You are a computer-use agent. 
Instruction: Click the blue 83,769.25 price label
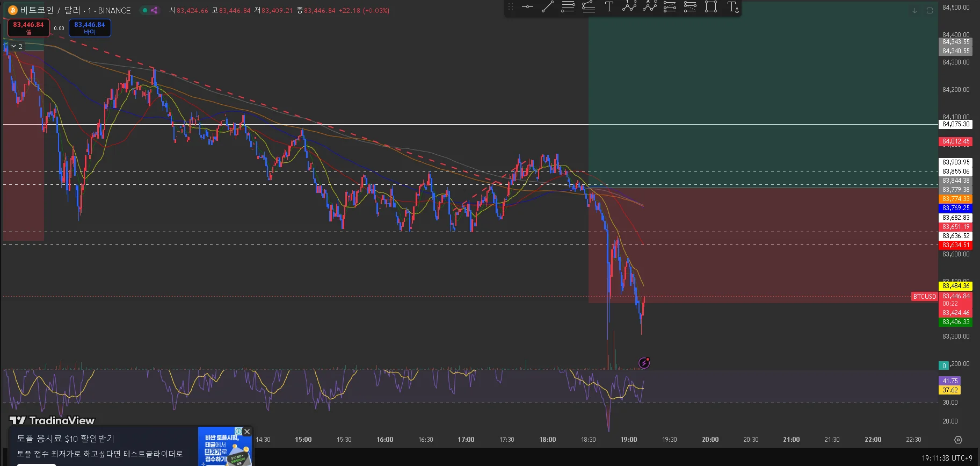pyautogui.click(x=956, y=208)
